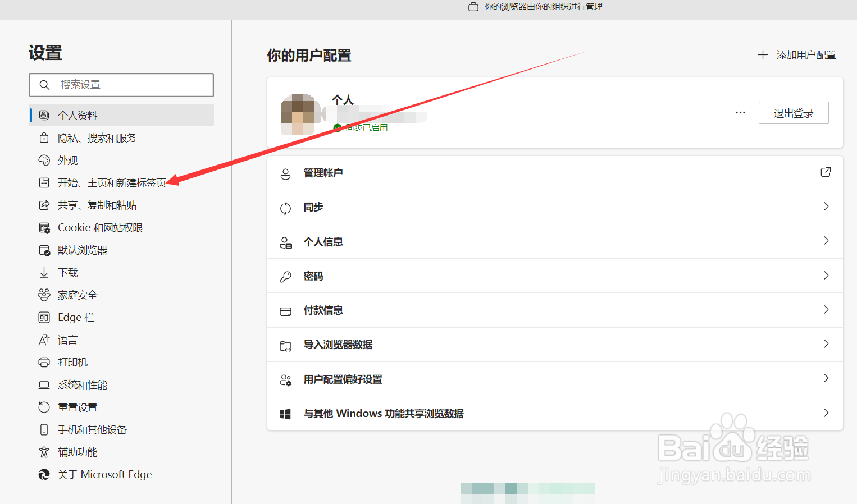
Task: Click the key icon in 密码 row
Action: (285, 277)
